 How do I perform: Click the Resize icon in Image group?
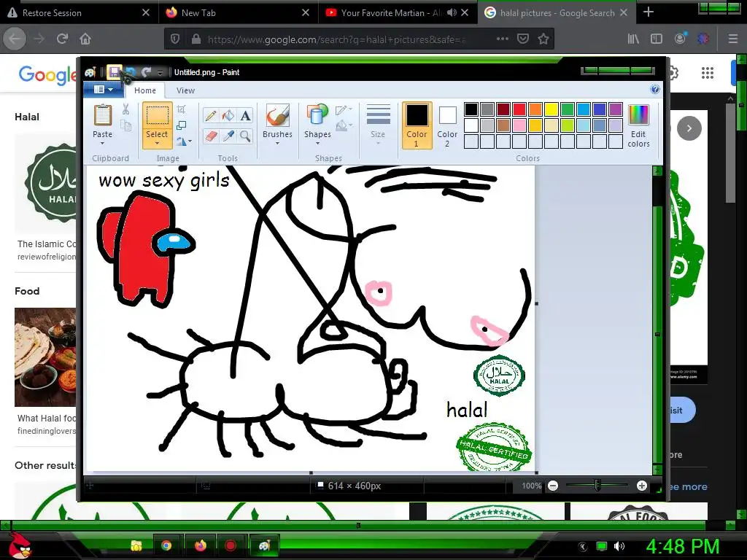pyautogui.click(x=182, y=125)
